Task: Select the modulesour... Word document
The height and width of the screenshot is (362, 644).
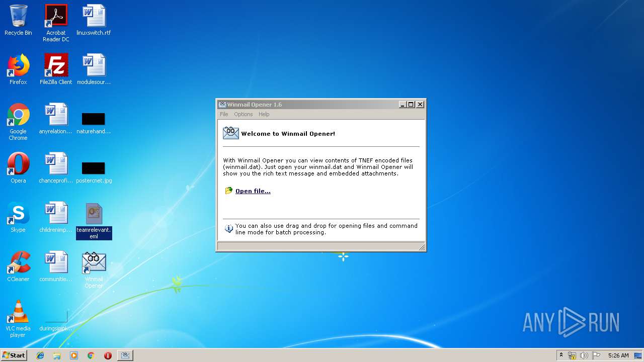Action: tap(94, 69)
